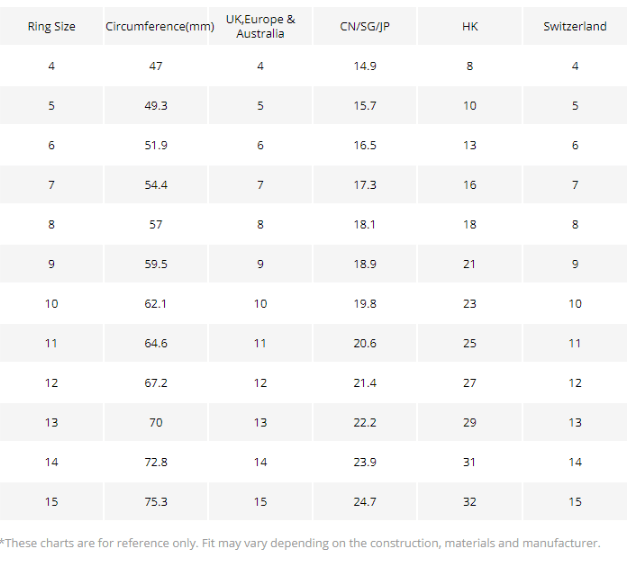Viewport: 641px width, 561px height.
Task: Select the 21.4 CN/SG/JP cell
Action: [x=364, y=383]
